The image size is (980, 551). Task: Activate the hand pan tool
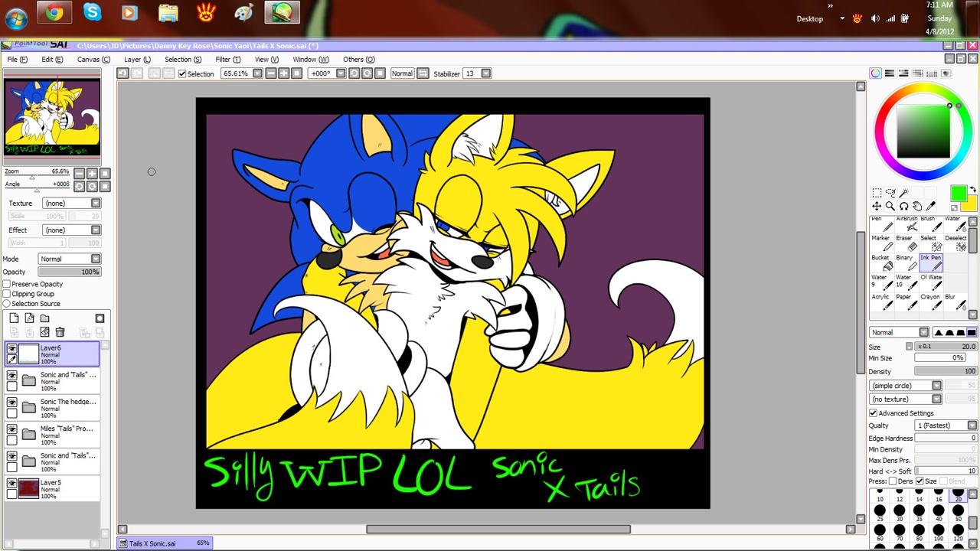coord(917,207)
